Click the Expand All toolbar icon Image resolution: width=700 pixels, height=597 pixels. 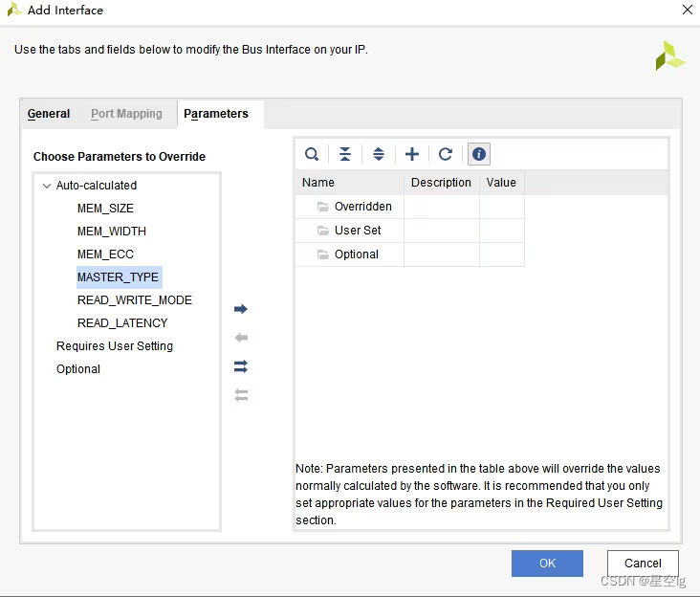pyautogui.click(x=379, y=154)
